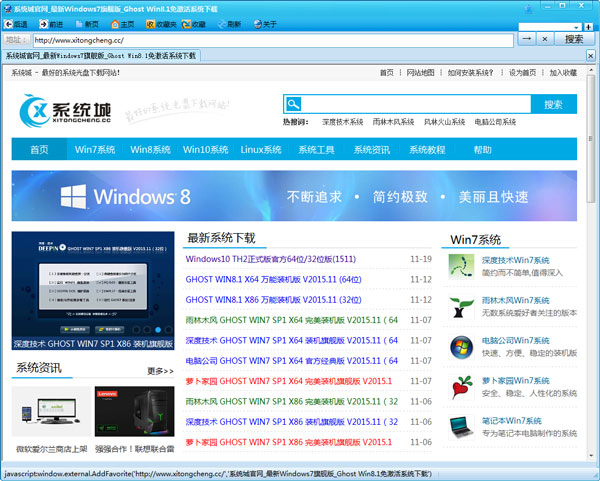
Task: Click the vertical scrollbar thumb
Action: click(x=591, y=139)
